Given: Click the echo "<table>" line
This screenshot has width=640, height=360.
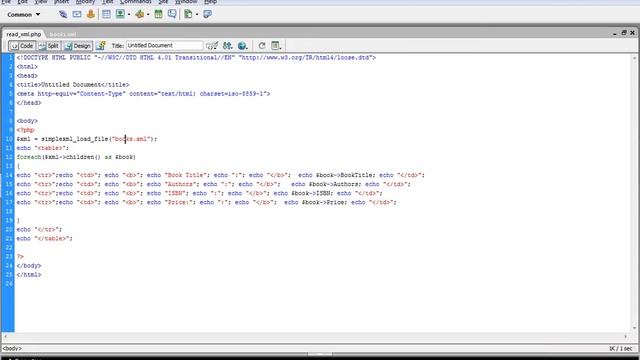Looking at the screenshot, I should point(43,148).
